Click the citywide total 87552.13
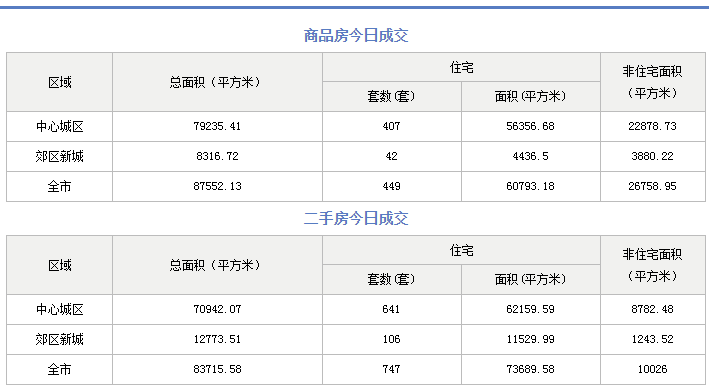 point(217,186)
